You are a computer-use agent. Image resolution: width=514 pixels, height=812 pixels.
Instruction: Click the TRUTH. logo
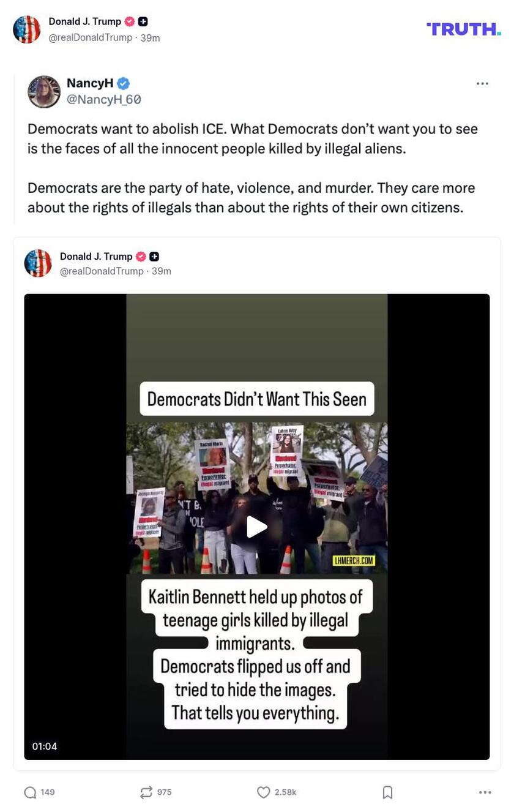[464, 29]
